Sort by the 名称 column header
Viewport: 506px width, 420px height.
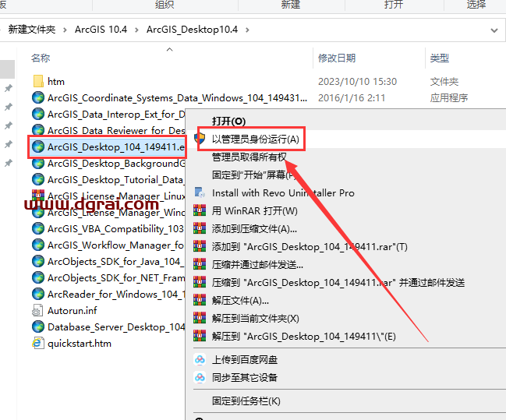point(41,58)
